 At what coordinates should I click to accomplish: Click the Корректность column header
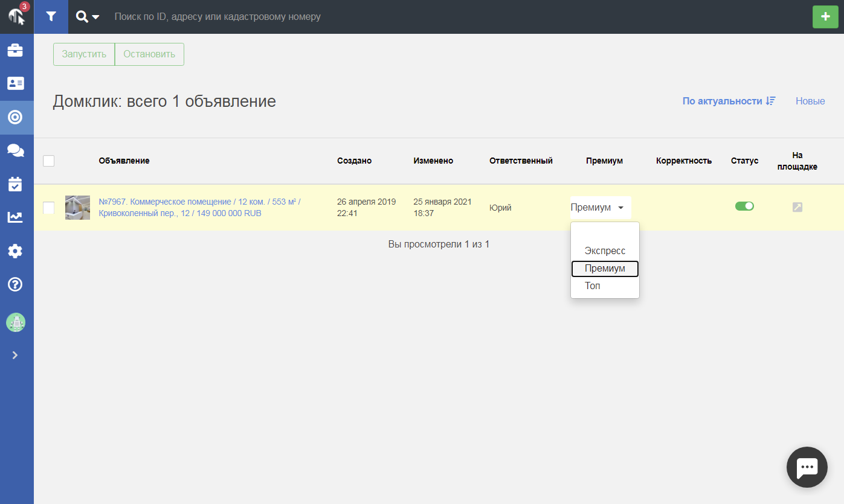(684, 161)
